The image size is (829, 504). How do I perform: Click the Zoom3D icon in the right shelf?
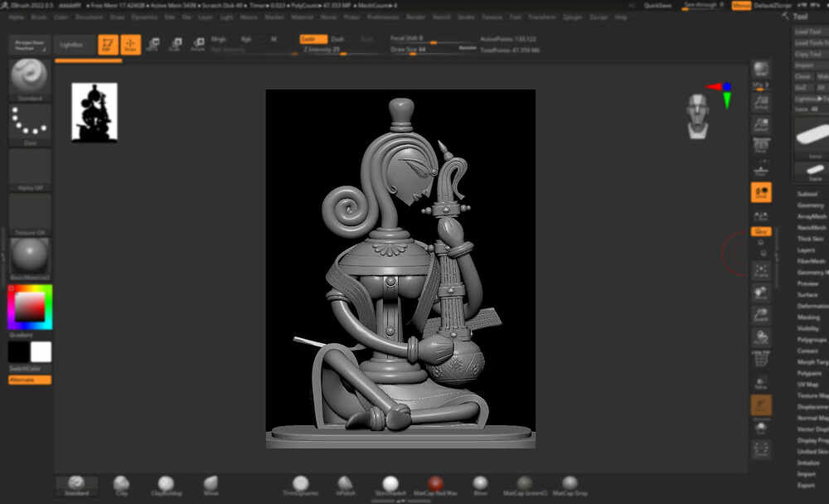[761, 315]
